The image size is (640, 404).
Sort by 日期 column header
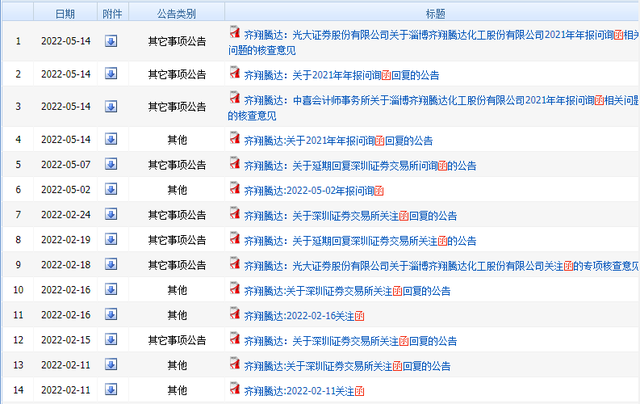point(65,14)
